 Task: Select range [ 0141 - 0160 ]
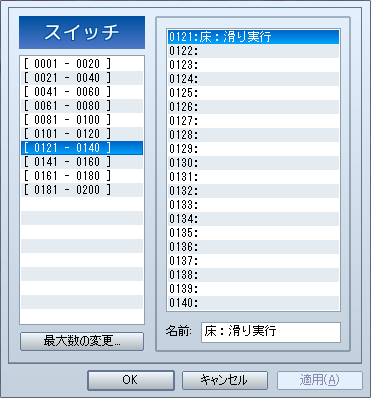click(x=82, y=162)
